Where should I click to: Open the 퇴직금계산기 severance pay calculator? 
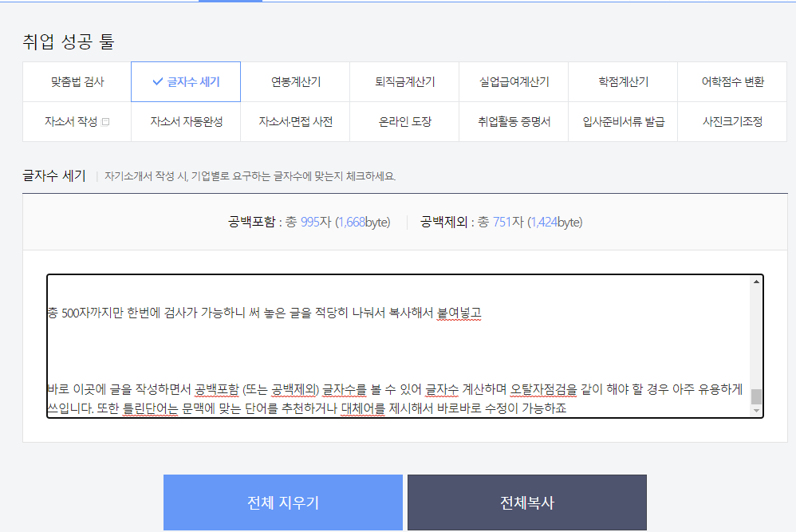point(404,81)
